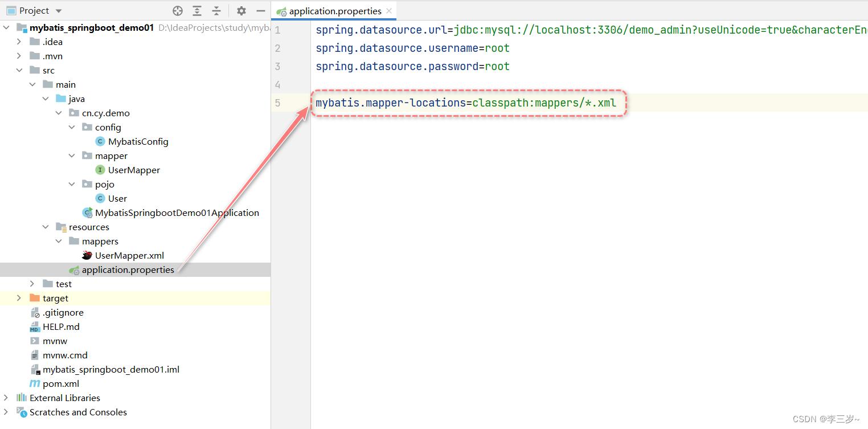Open UserMapper.xml in the tree
The width and height of the screenshot is (868, 429).
point(129,255)
